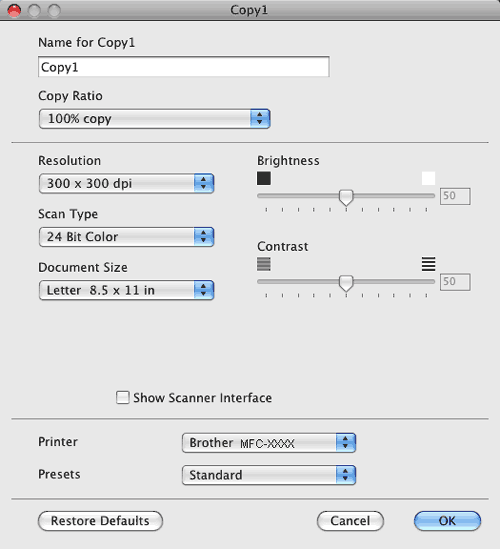Click the Name for Copy1 text field
500x549 pixels.
coord(183,67)
